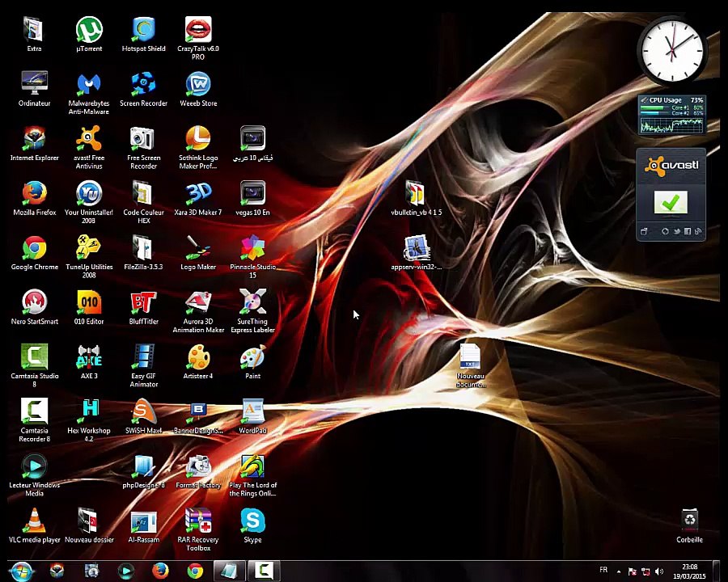Select Free Screen Recorder icon

(143, 148)
